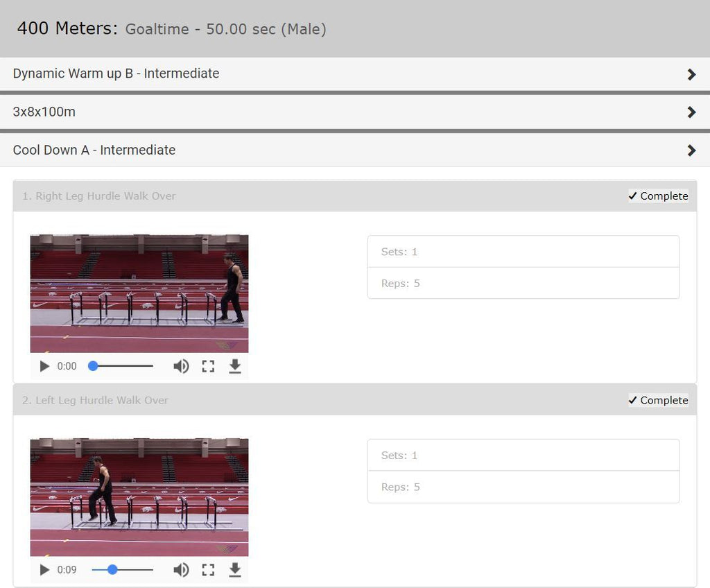This screenshot has width=710, height=588.
Task: Click seek slider of Right Leg video
Action: click(x=121, y=366)
